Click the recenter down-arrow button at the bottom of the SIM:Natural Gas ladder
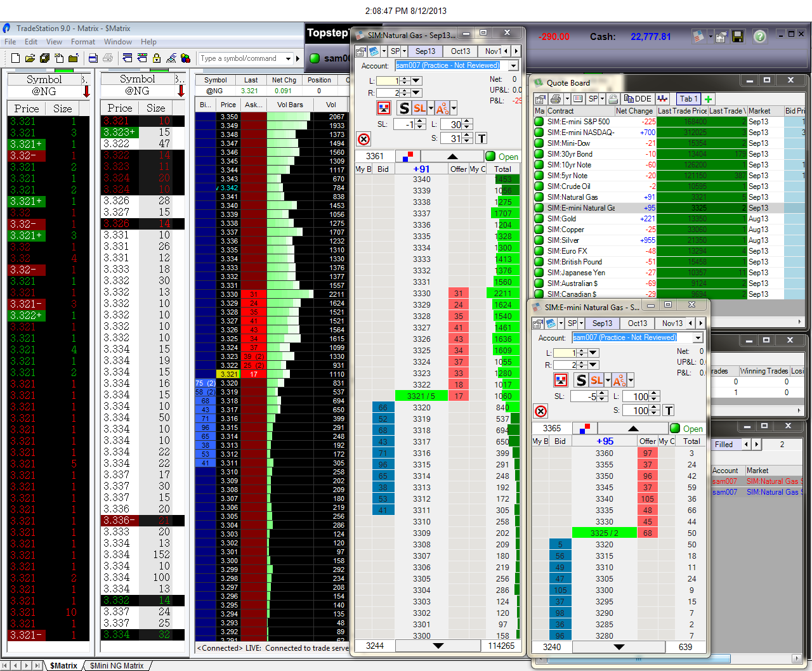 point(438,646)
